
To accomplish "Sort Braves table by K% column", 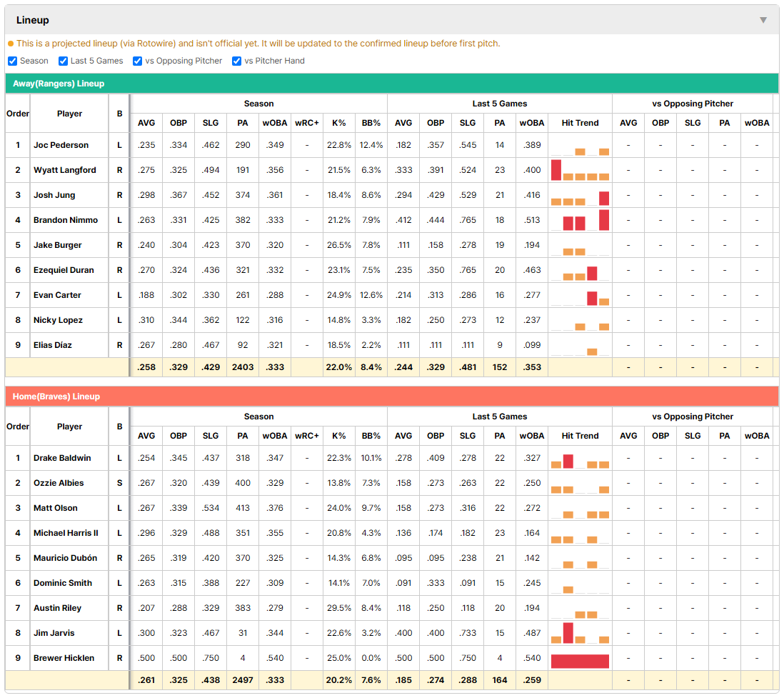I will [339, 436].
